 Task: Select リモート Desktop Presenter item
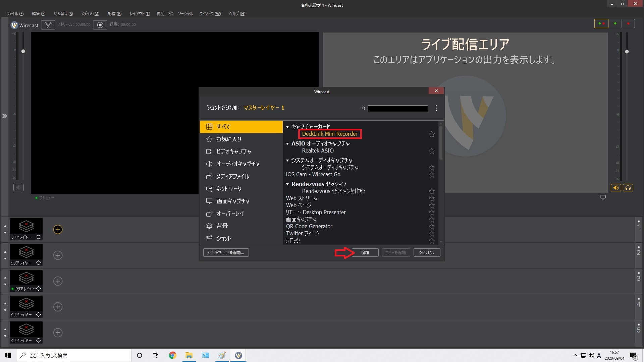[316, 212]
